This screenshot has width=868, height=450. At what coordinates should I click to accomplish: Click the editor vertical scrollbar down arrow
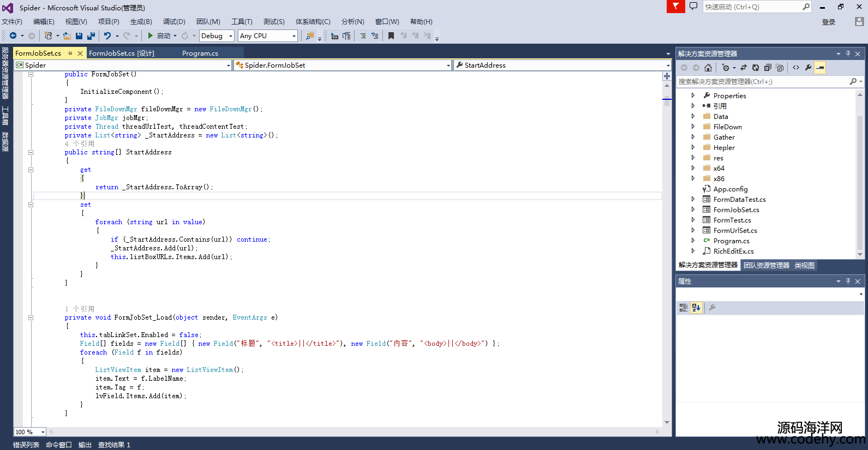(x=667, y=423)
